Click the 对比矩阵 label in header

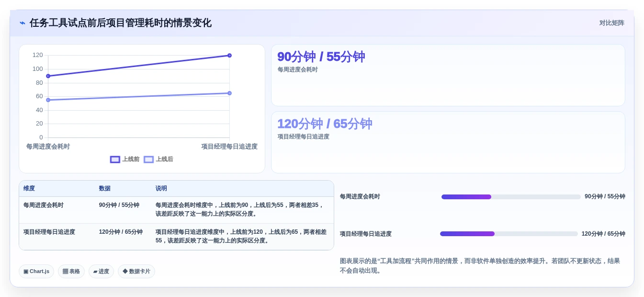click(x=611, y=23)
